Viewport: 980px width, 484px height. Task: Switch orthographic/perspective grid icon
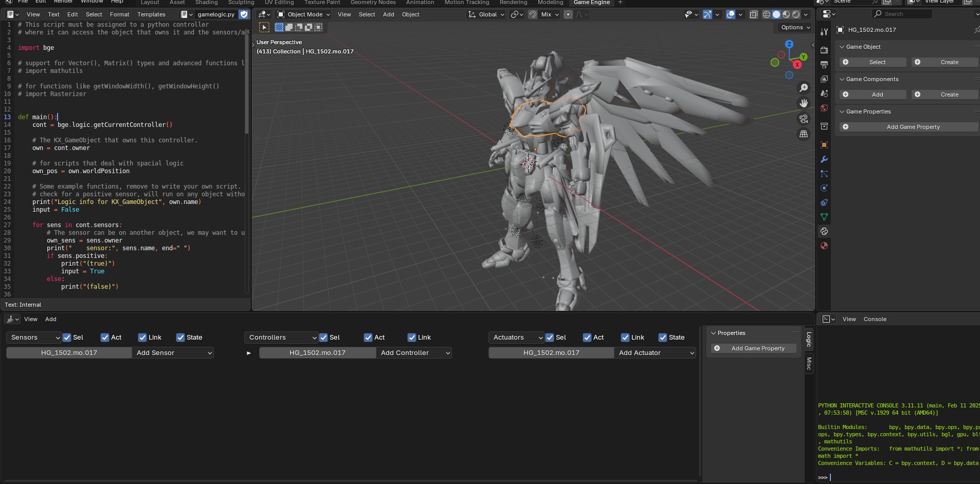(x=804, y=134)
